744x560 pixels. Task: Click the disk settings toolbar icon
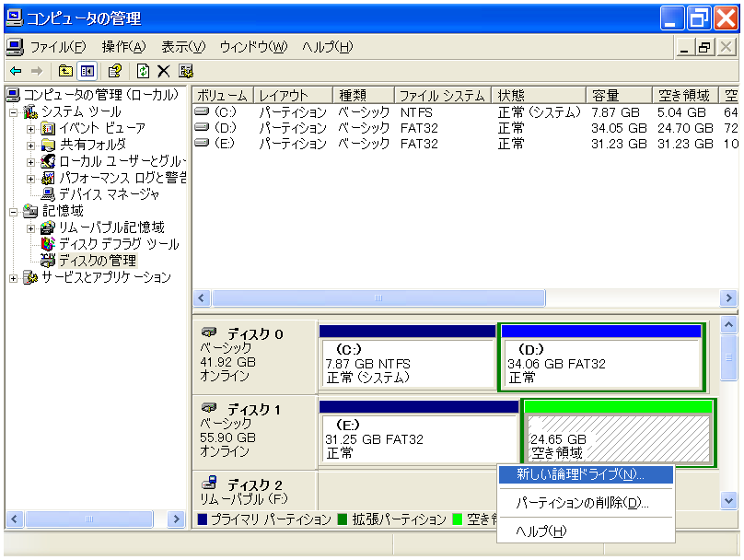pos(186,71)
